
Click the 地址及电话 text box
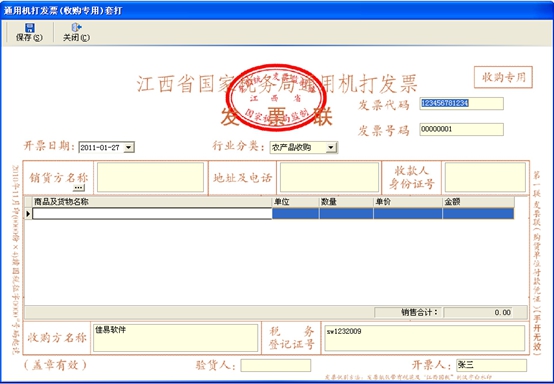[329, 177]
